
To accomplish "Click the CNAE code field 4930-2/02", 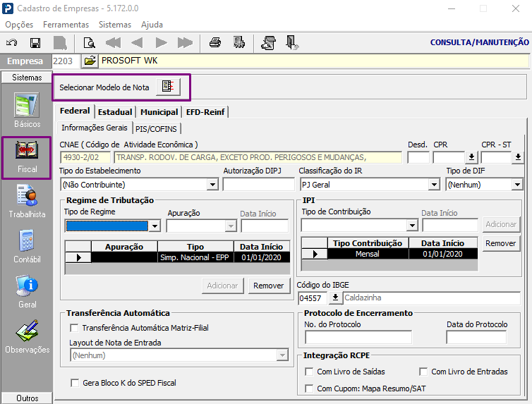I will point(85,158).
